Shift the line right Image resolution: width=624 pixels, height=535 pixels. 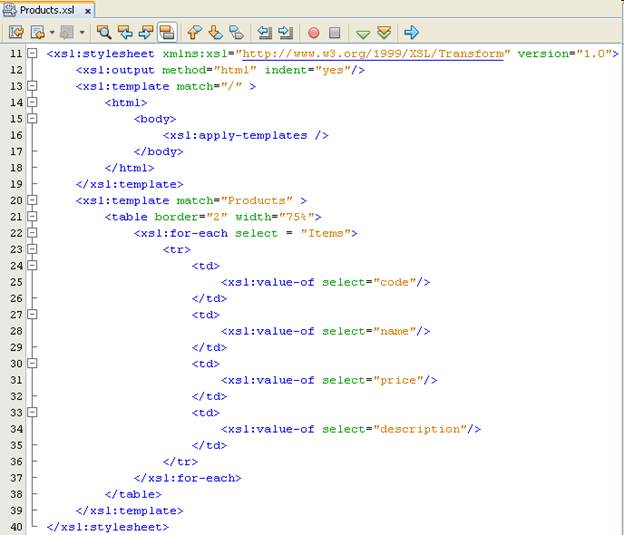point(286,32)
